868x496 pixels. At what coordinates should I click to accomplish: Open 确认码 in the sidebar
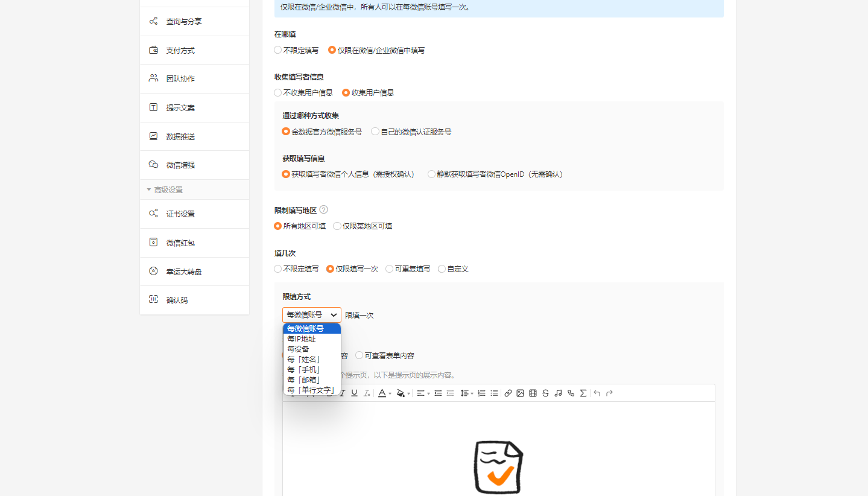coord(194,300)
